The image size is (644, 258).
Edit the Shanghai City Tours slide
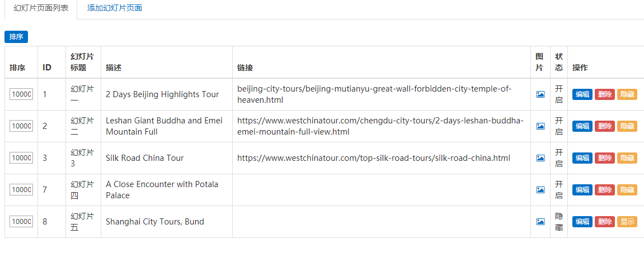pyautogui.click(x=582, y=222)
